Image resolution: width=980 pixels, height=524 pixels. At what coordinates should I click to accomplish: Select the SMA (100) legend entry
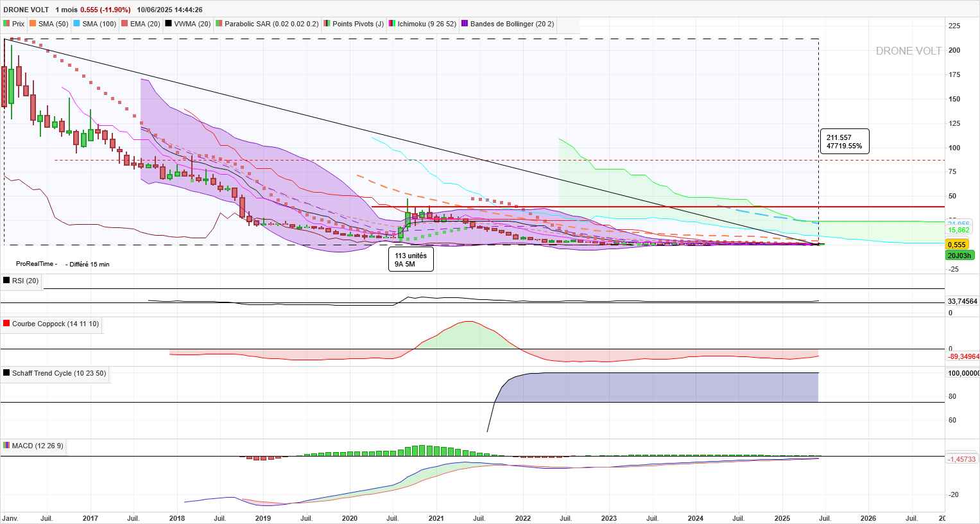[x=95, y=24]
